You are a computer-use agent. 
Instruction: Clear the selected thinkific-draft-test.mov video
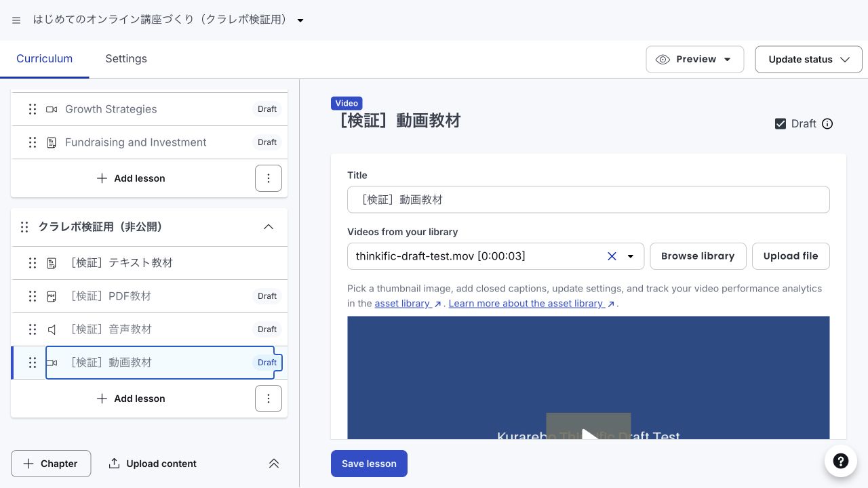click(612, 256)
